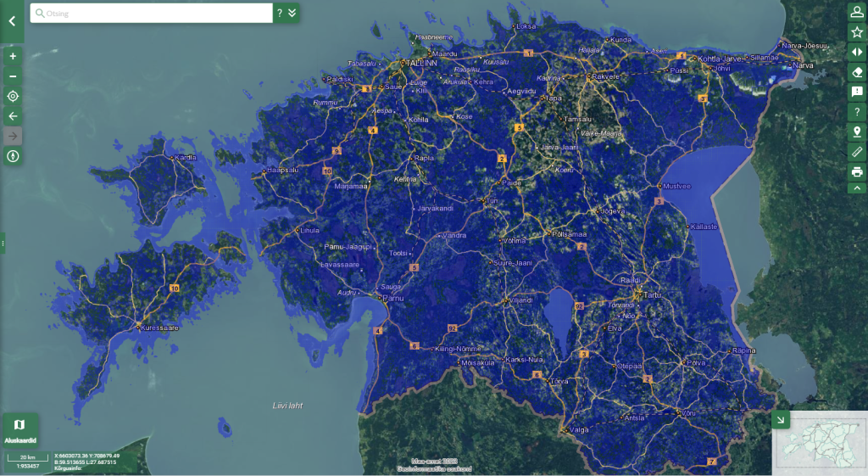Viewport: 868px width, 476px height.
Task: Select the location pin marker tool
Action: (x=857, y=132)
